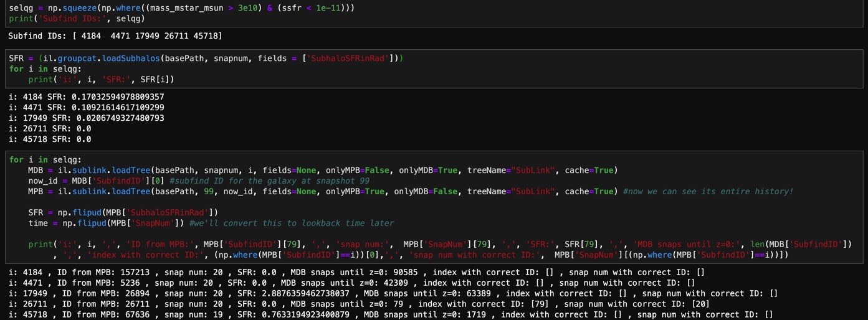Click the il.groupcat.loadSubhalos code line
The height and width of the screenshot is (320, 868).
[206, 58]
